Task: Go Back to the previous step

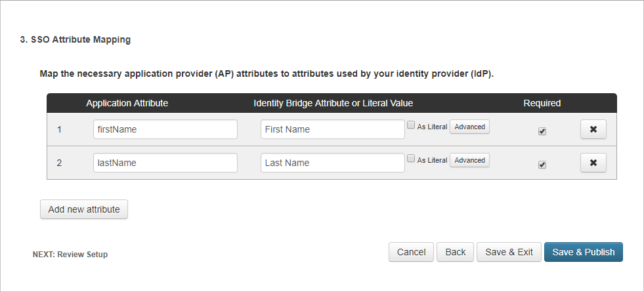Action: pyautogui.click(x=456, y=252)
